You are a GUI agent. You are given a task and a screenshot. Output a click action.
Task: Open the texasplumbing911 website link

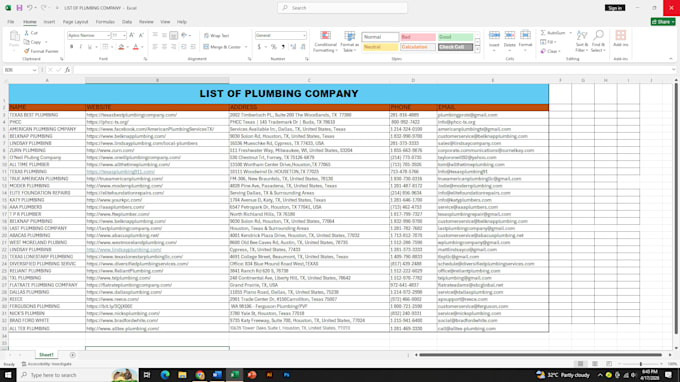pyautogui.click(x=120, y=172)
